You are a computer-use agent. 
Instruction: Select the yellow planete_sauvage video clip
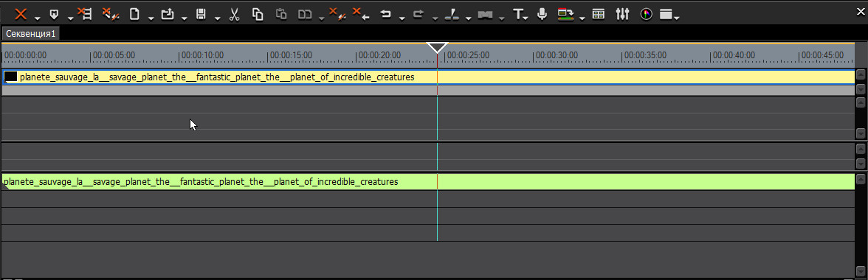(x=428, y=77)
